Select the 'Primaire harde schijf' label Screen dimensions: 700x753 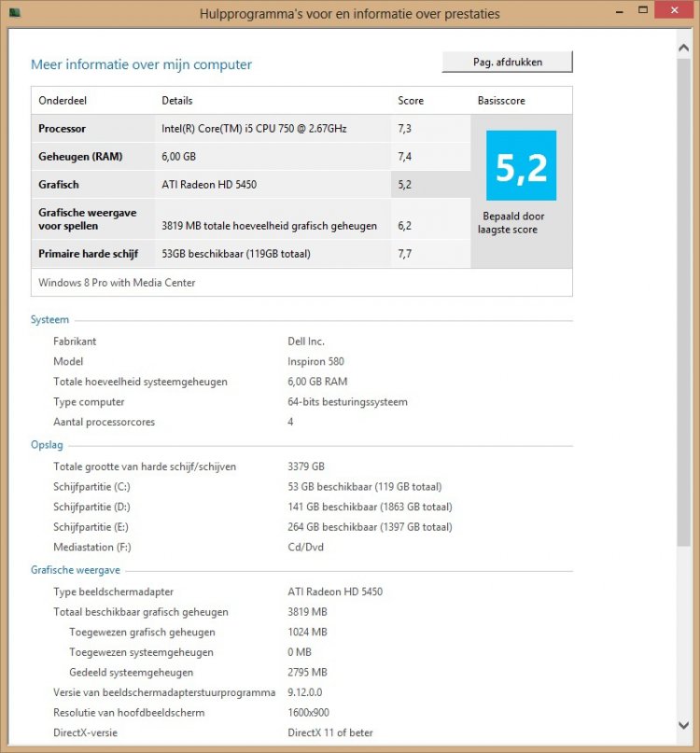(x=88, y=254)
